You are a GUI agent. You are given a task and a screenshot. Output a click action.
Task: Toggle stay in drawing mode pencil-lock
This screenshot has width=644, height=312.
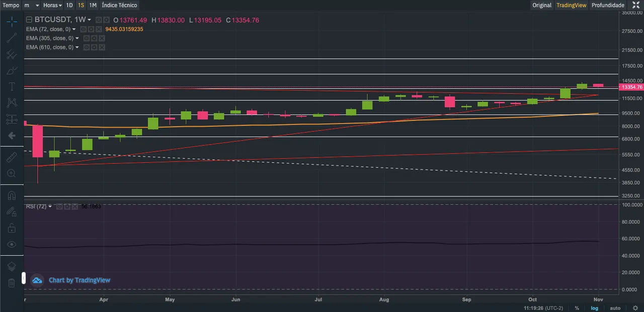point(12,212)
